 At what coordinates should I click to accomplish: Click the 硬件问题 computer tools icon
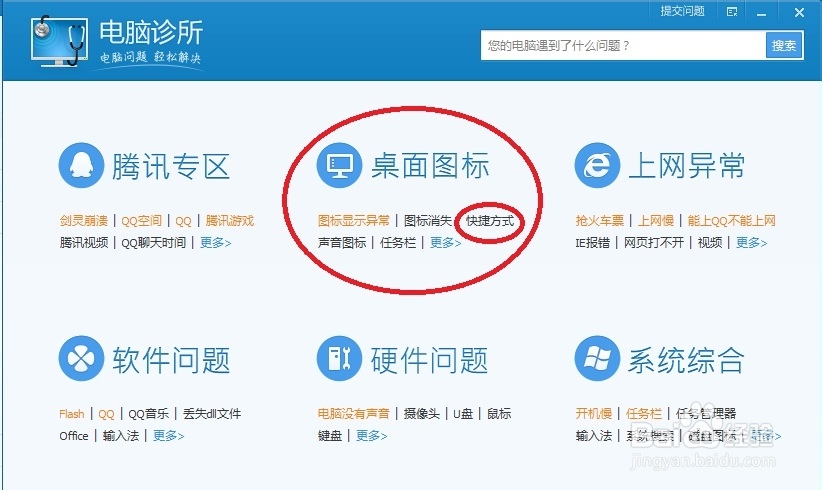[x=339, y=358]
